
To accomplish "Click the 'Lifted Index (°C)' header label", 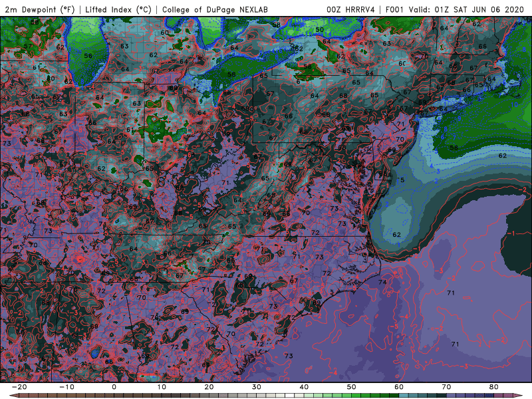I will point(118,9).
